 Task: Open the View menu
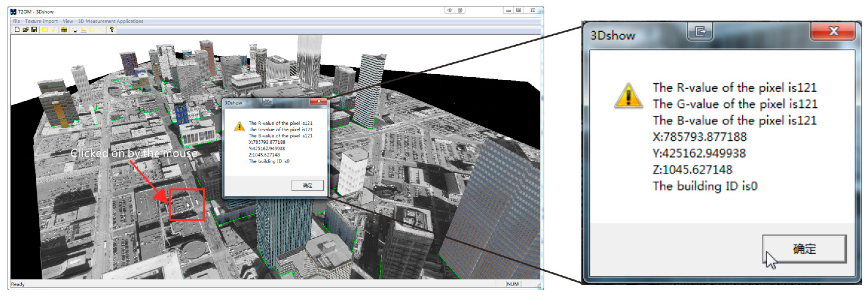click(68, 21)
